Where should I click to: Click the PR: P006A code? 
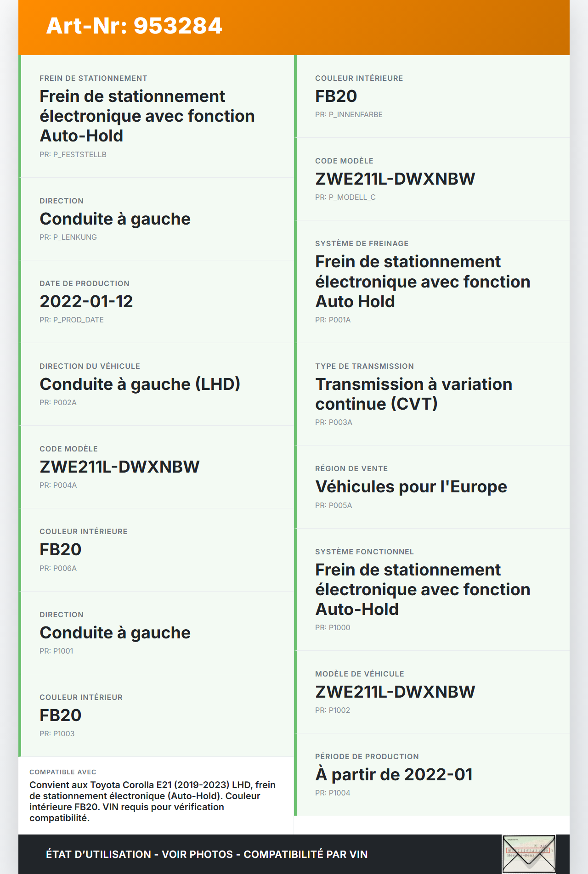point(58,569)
